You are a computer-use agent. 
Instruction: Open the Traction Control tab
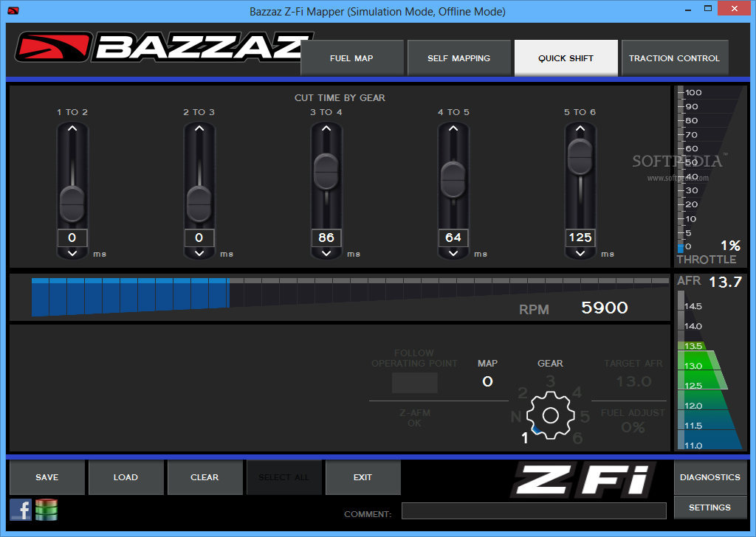(x=675, y=58)
